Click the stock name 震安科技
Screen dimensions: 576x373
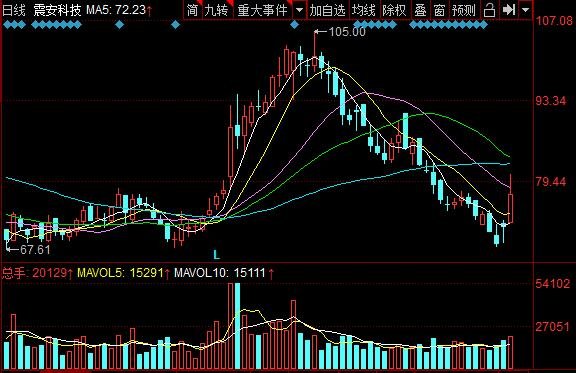point(57,10)
